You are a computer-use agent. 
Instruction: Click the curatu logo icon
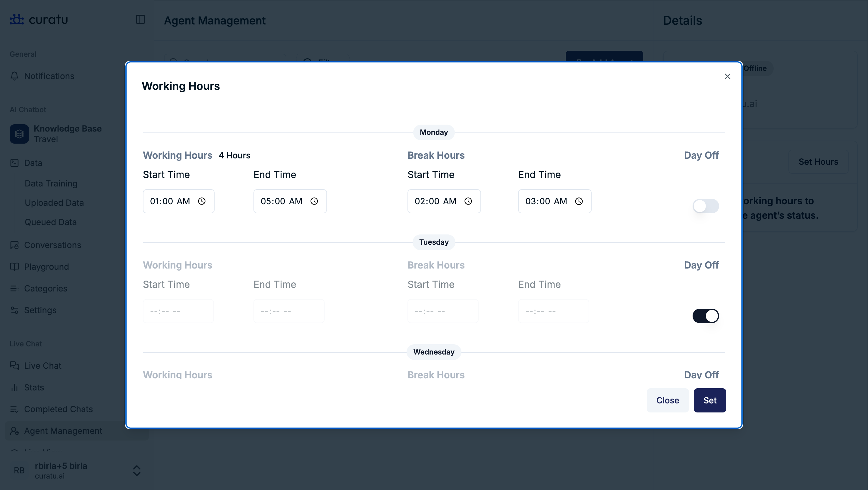[17, 19]
